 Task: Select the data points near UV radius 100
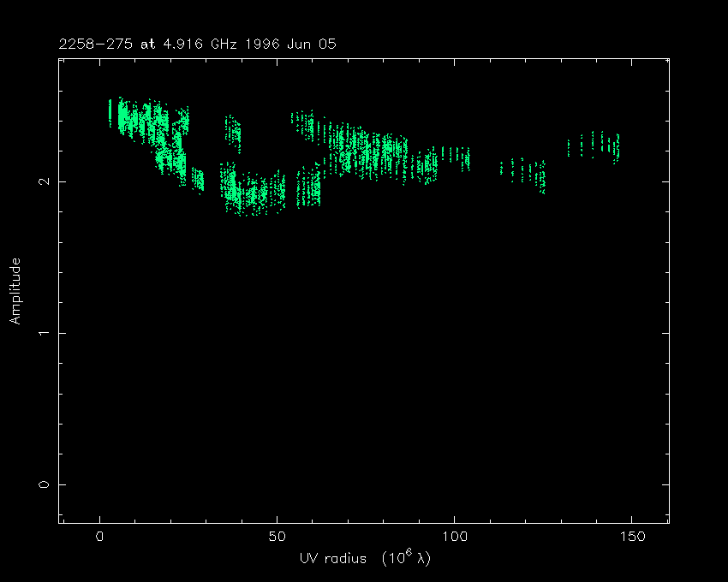pos(454,158)
